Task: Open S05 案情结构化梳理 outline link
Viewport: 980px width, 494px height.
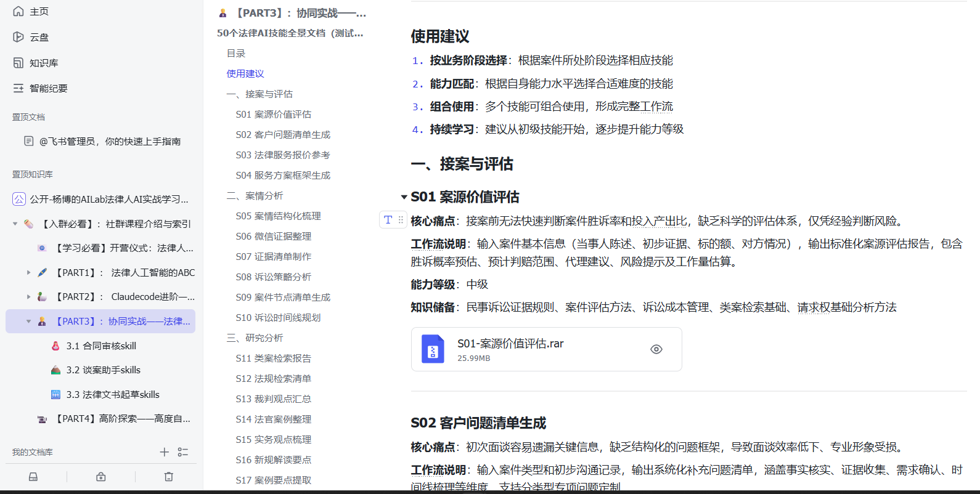Action: tap(278, 216)
